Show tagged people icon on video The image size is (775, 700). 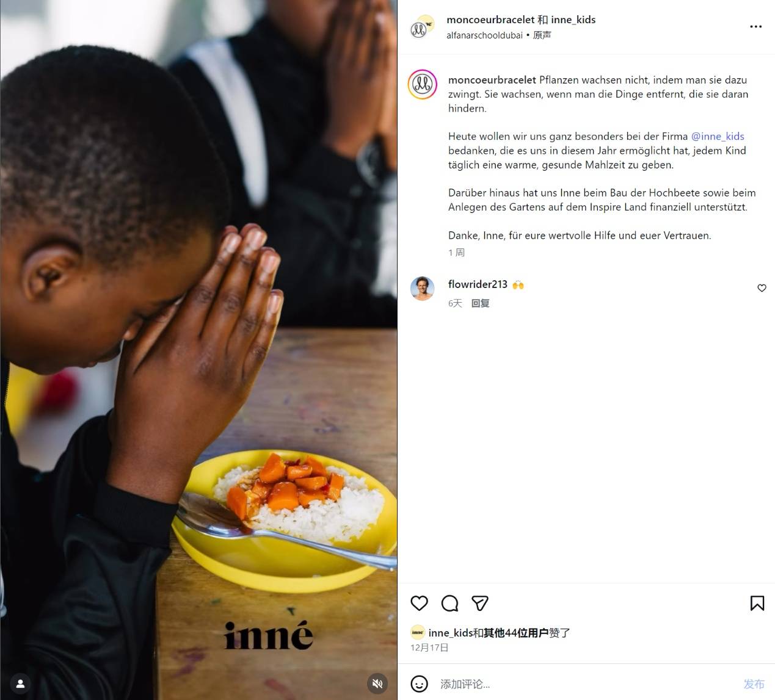[20, 684]
